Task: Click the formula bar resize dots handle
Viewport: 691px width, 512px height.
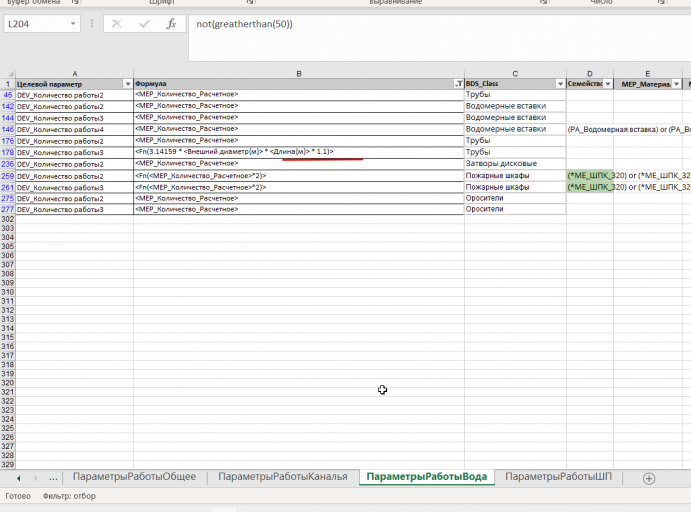Action: [92, 24]
